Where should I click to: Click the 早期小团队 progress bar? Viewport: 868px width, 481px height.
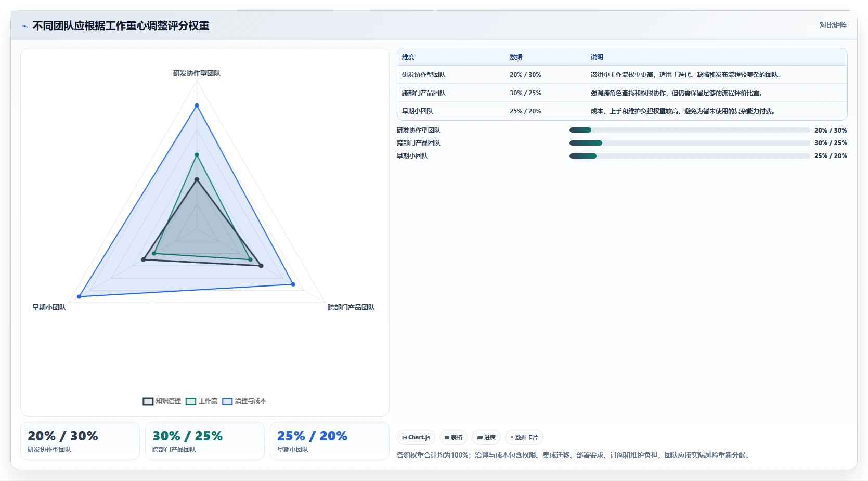(x=690, y=156)
